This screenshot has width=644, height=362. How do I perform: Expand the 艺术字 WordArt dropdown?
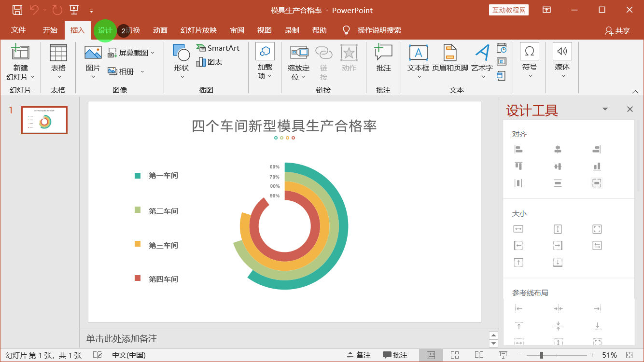click(x=483, y=77)
